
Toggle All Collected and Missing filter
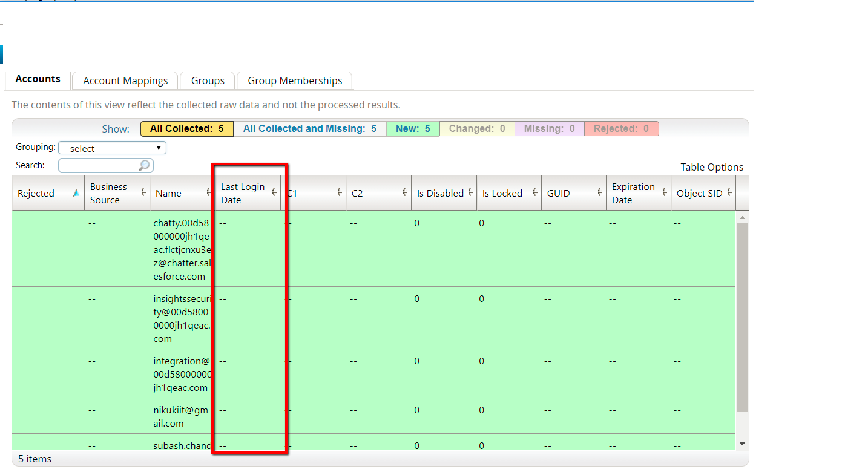click(x=310, y=128)
